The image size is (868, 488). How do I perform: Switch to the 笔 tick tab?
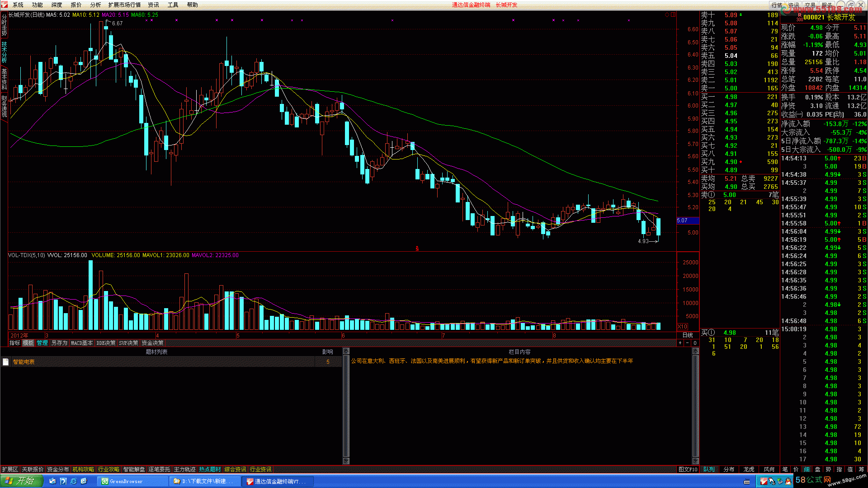pyautogui.click(x=785, y=469)
